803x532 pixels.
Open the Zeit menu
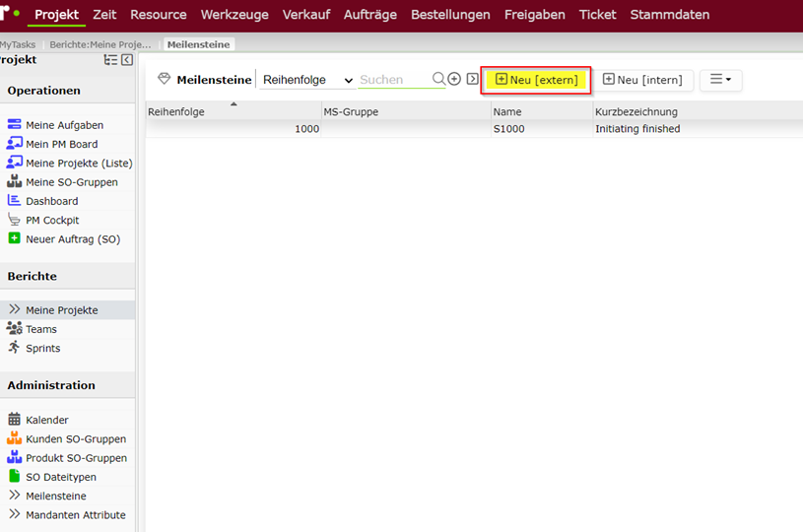pos(104,15)
